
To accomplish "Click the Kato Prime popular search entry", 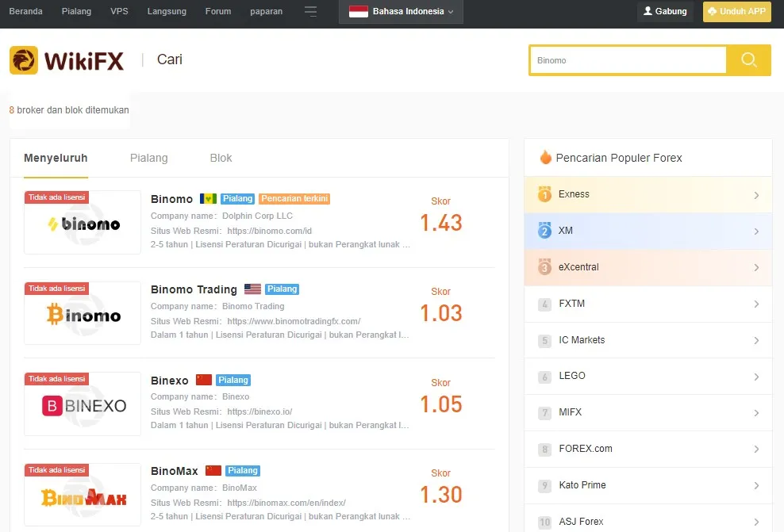I will click(648, 485).
